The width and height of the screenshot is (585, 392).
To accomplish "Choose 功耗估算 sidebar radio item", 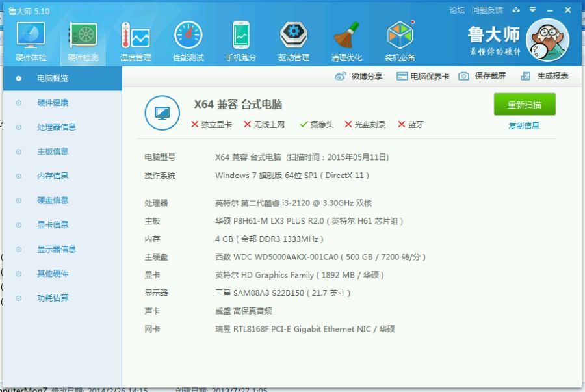I will 53,298.
